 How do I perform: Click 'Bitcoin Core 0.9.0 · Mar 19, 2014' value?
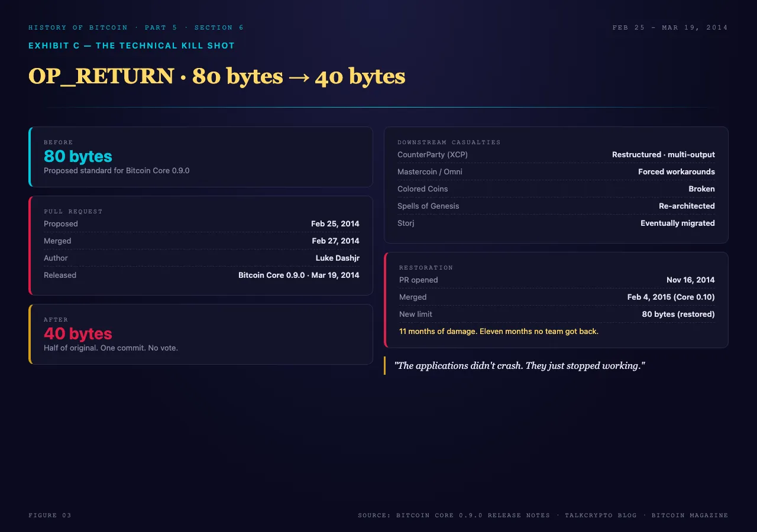pyautogui.click(x=299, y=275)
